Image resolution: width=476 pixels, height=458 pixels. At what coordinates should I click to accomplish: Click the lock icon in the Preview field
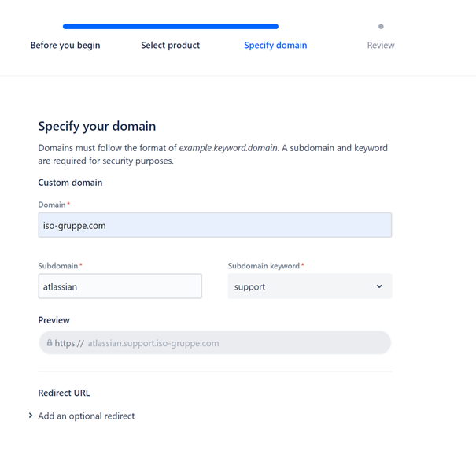(x=50, y=343)
